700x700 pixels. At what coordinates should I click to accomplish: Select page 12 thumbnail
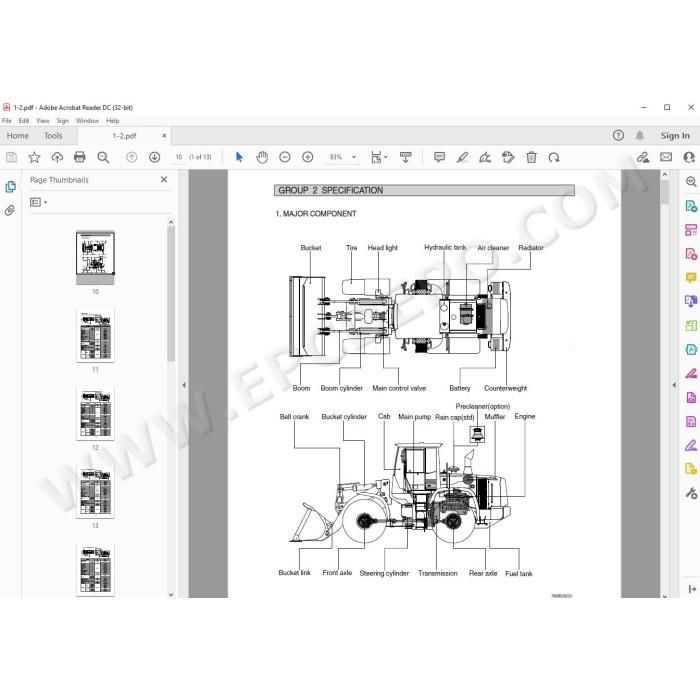pyautogui.click(x=95, y=413)
